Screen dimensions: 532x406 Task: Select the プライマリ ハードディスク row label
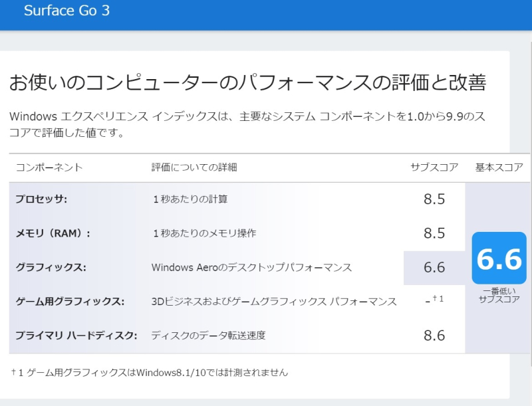pyautogui.click(x=76, y=336)
